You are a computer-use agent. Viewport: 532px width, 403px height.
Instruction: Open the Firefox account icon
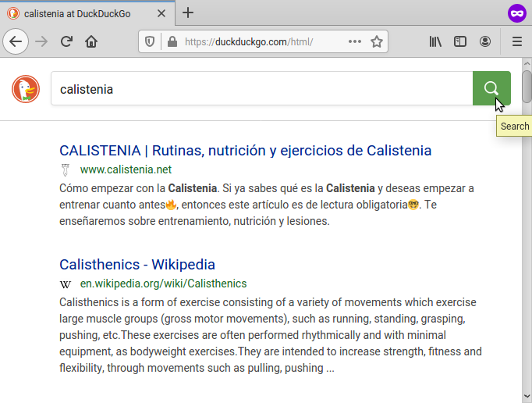click(x=485, y=42)
